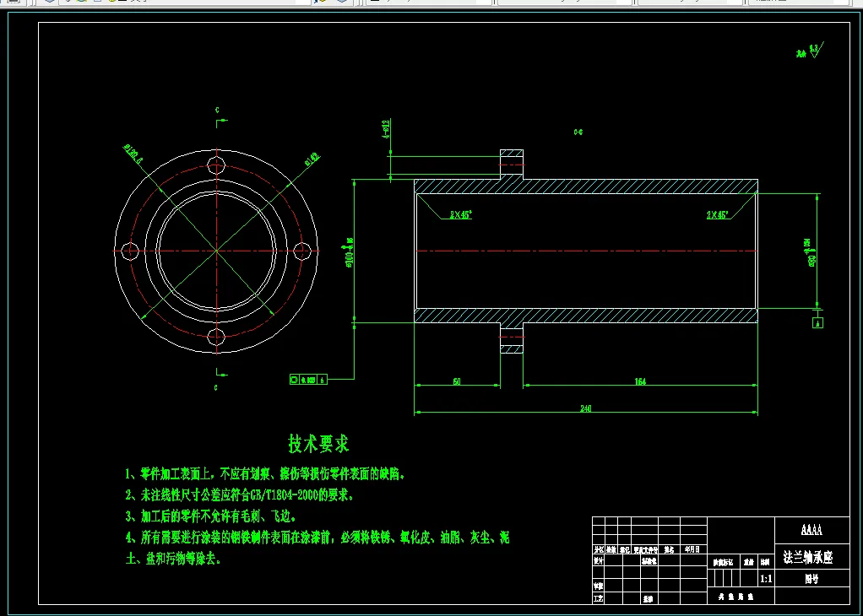The height and width of the screenshot is (616, 863).
Task: Select the 审核 row label
Action: (x=598, y=586)
